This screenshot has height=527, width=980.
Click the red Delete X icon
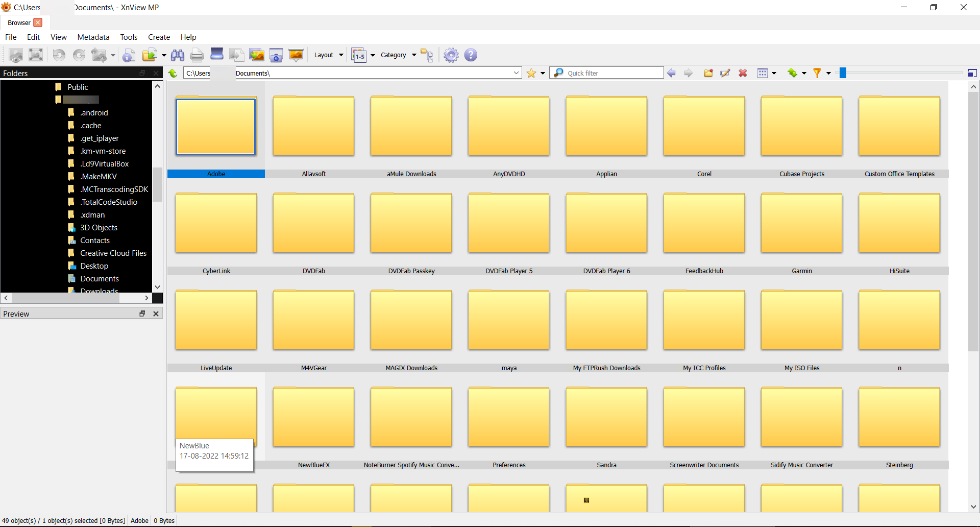pyautogui.click(x=743, y=73)
